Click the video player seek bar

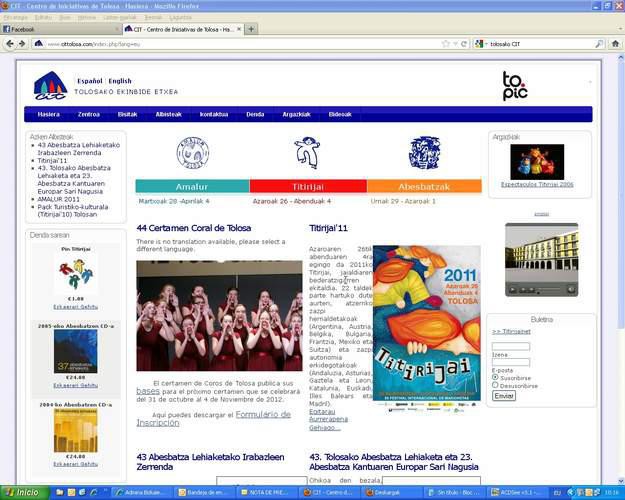coord(549,290)
